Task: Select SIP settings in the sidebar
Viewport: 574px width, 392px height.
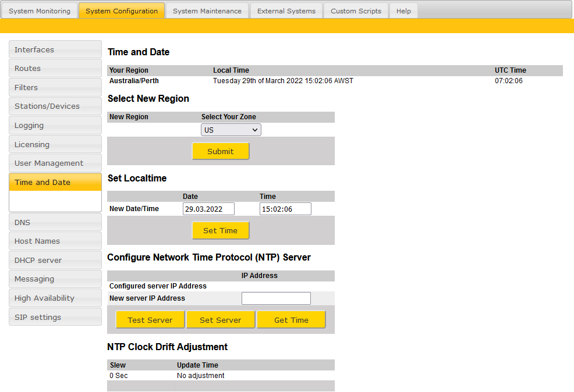Action: (55, 317)
